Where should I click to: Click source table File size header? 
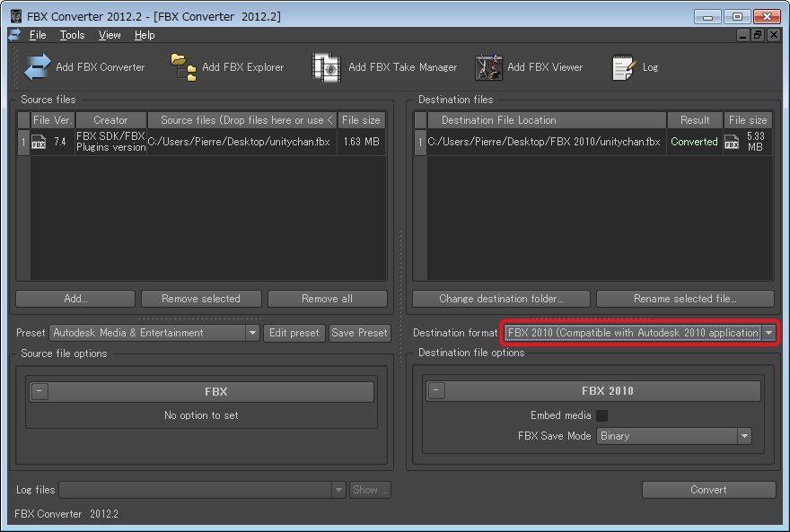pos(361,120)
